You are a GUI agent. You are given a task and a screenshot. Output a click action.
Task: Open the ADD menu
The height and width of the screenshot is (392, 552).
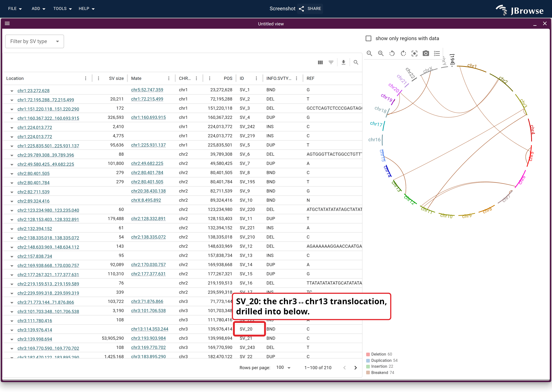tap(38, 9)
